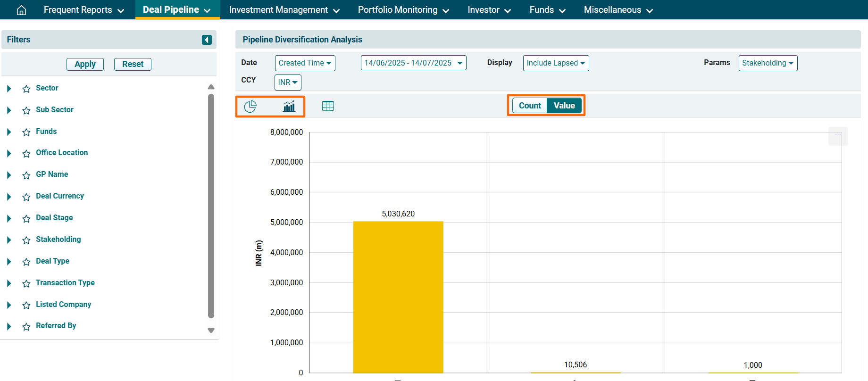Star the Deal Stage filter
868x381 pixels.
pyautogui.click(x=26, y=218)
